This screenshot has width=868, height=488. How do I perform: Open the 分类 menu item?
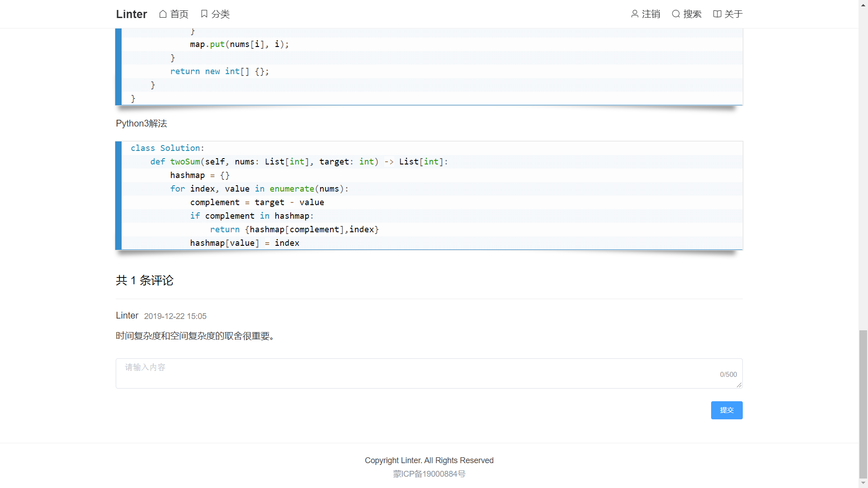pyautogui.click(x=220, y=14)
